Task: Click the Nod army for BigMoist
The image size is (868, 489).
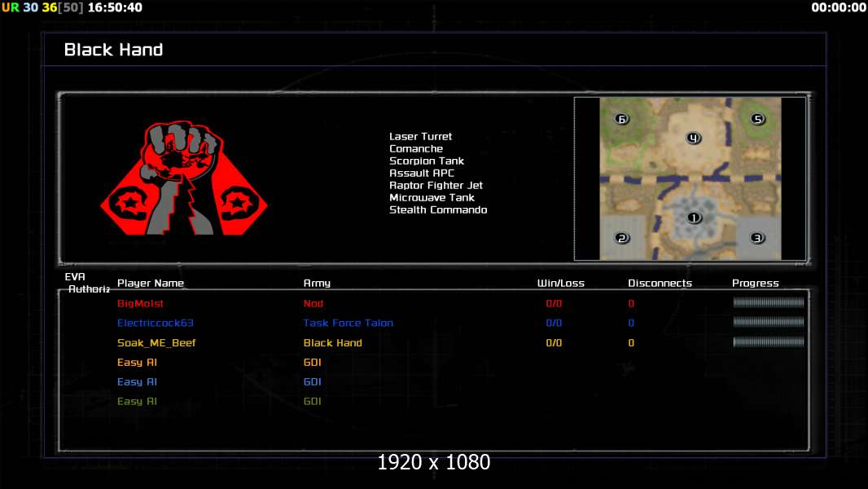Action: pyautogui.click(x=313, y=303)
